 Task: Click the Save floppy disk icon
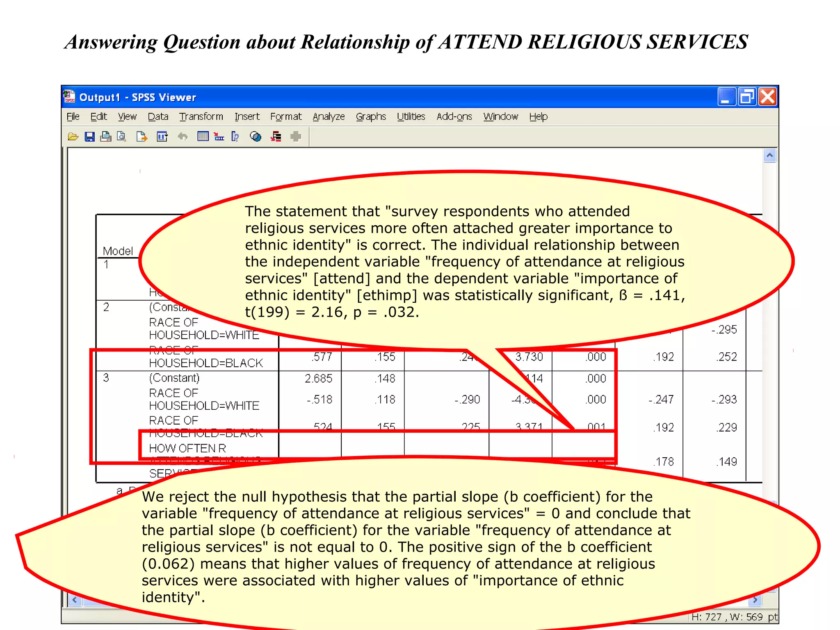(x=89, y=137)
